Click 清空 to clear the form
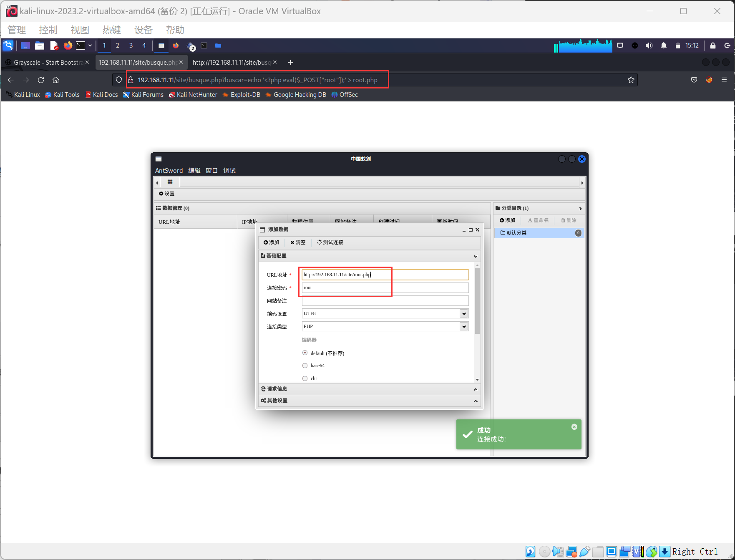 tap(298, 242)
